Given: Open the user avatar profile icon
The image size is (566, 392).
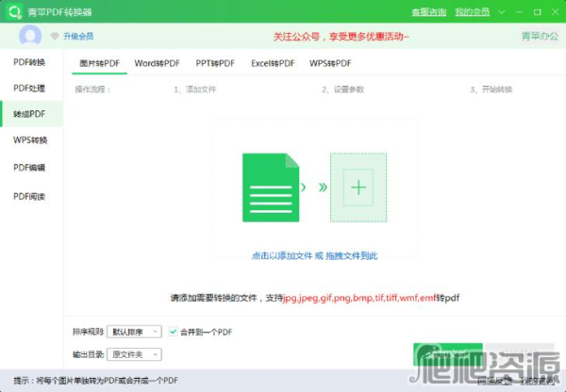Looking at the screenshot, I should coord(30,36).
